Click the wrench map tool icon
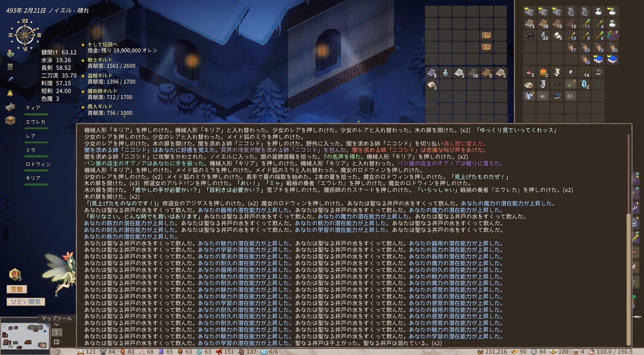 (x=57, y=332)
